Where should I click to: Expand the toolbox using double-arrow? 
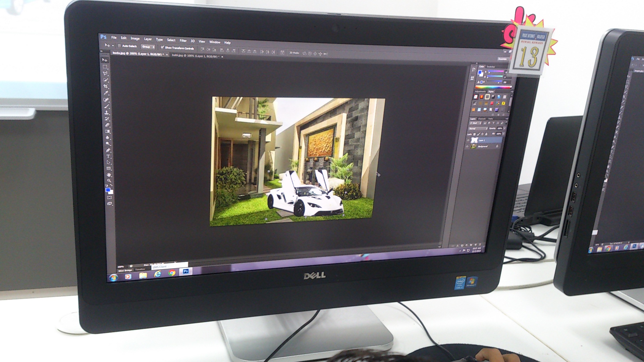(102, 51)
